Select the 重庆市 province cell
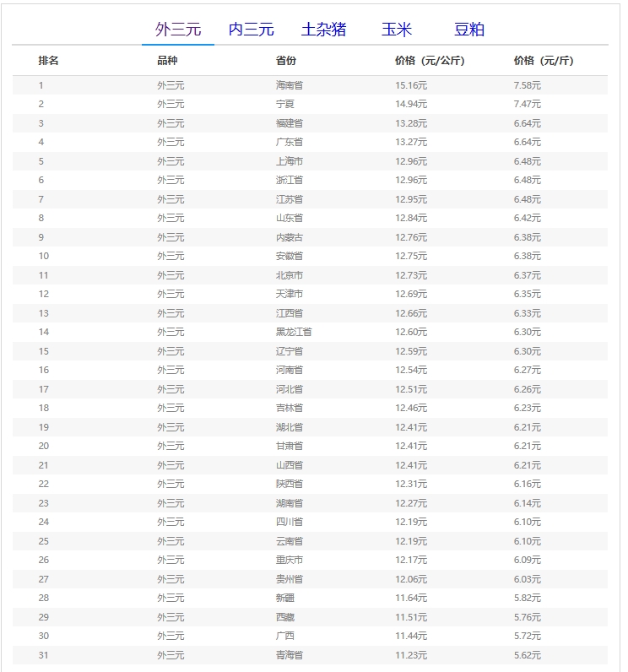This screenshot has height=672, width=628. [x=290, y=560]
